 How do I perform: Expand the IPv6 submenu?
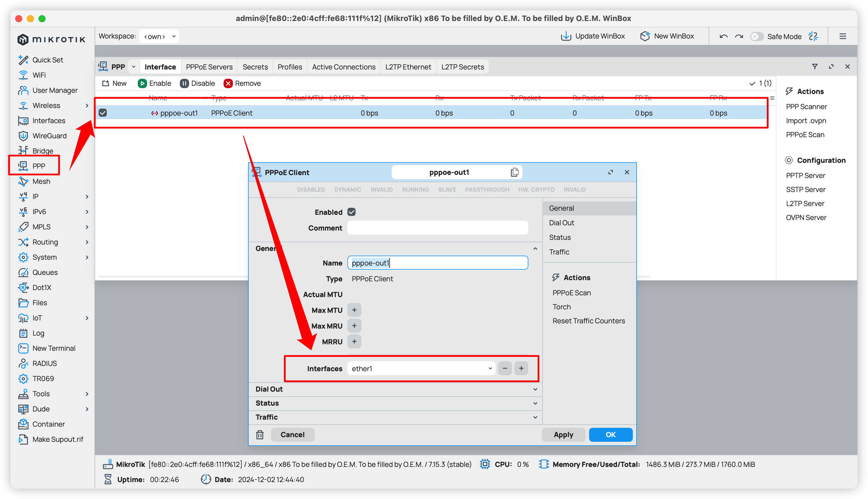[x=87, y=212]
